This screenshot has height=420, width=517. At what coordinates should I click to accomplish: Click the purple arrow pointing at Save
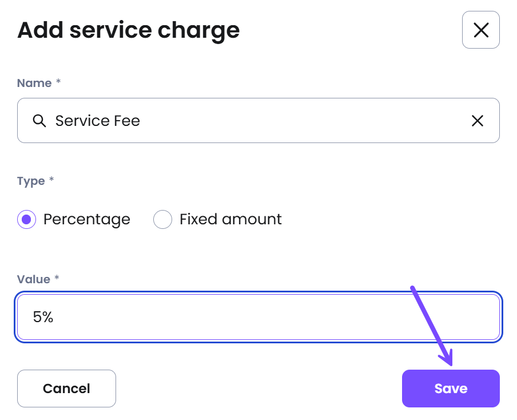[x=432, y=326]
